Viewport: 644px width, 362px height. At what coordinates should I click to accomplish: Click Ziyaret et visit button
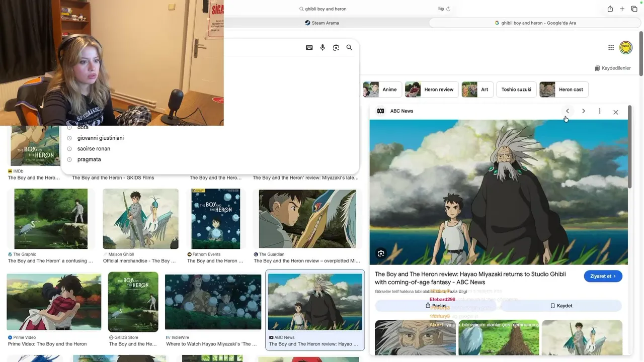603,276
